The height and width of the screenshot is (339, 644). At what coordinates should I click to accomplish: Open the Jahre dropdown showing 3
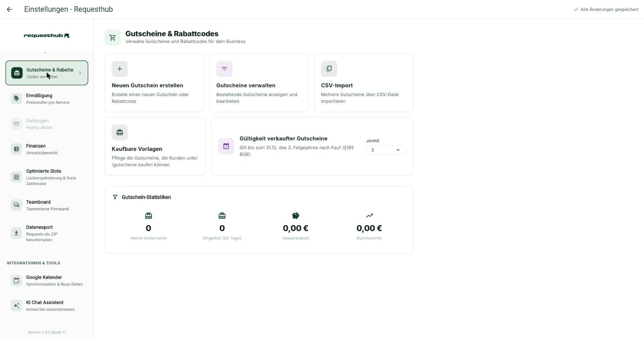(x=386, y=150)
